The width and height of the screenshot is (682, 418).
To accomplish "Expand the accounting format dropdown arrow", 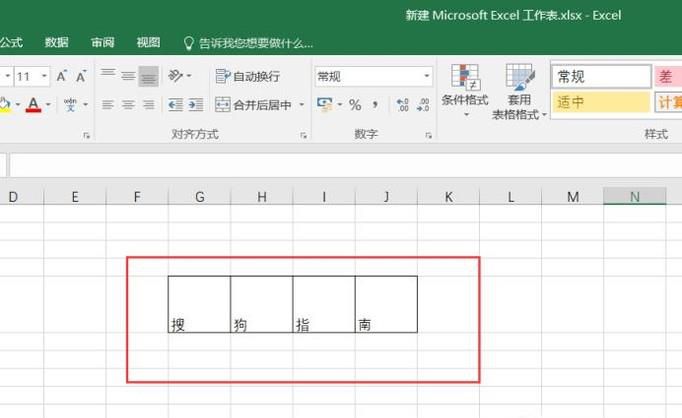I will tap(340, 105).
